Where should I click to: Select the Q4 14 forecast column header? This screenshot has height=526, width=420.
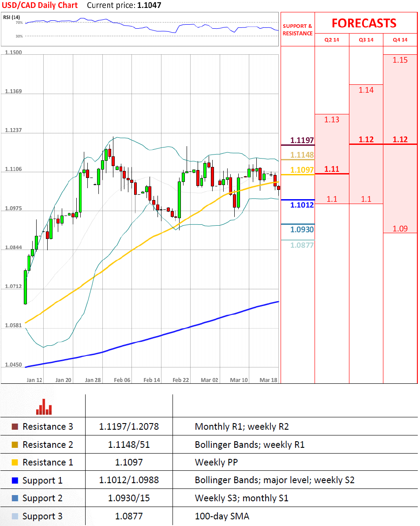[400, 40]
